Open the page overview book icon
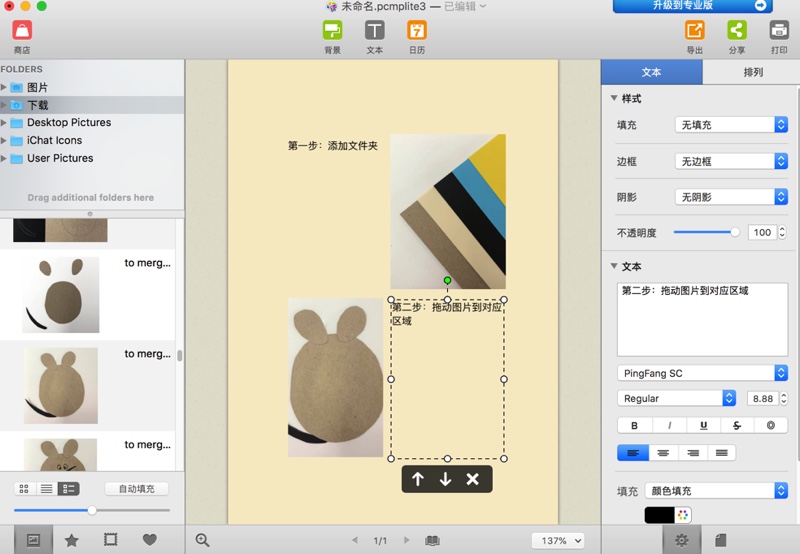Image resolution: width=800 pixels, height=554 pixels. [432, 540]
